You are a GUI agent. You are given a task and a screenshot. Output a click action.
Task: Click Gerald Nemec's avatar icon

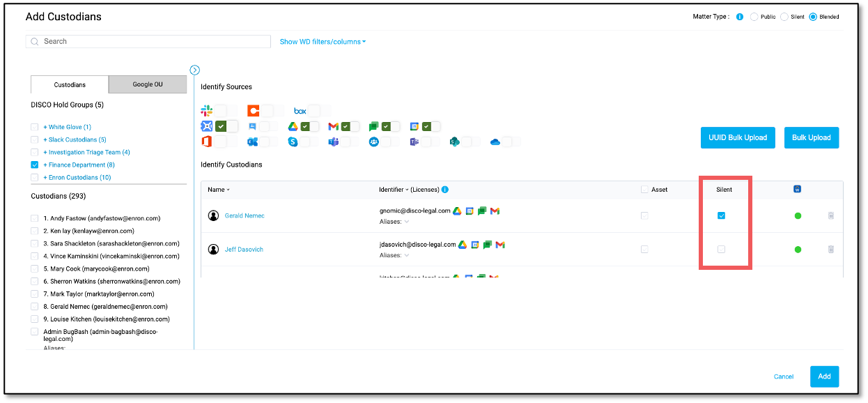pyautogui.click(x=214, y=215)
